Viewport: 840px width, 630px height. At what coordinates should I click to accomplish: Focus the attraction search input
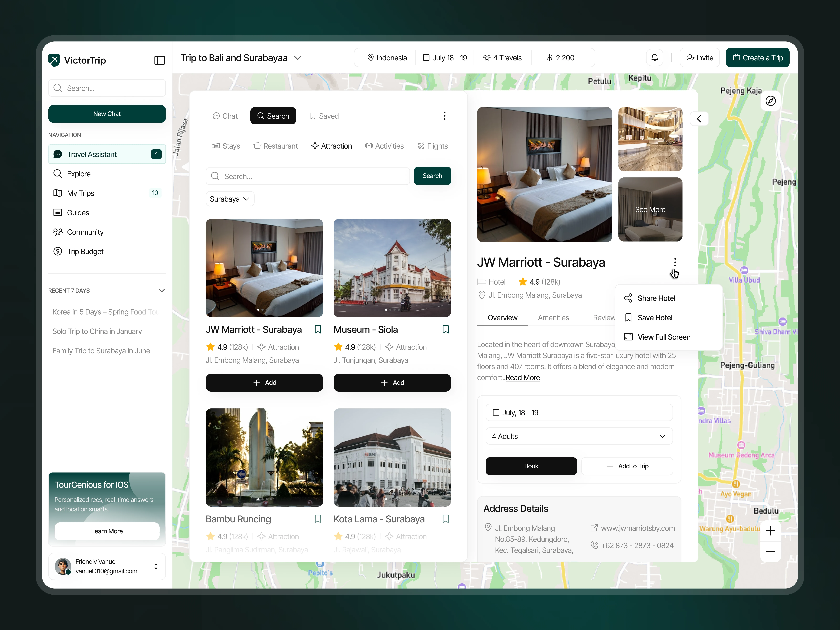[x=308, y=176]
